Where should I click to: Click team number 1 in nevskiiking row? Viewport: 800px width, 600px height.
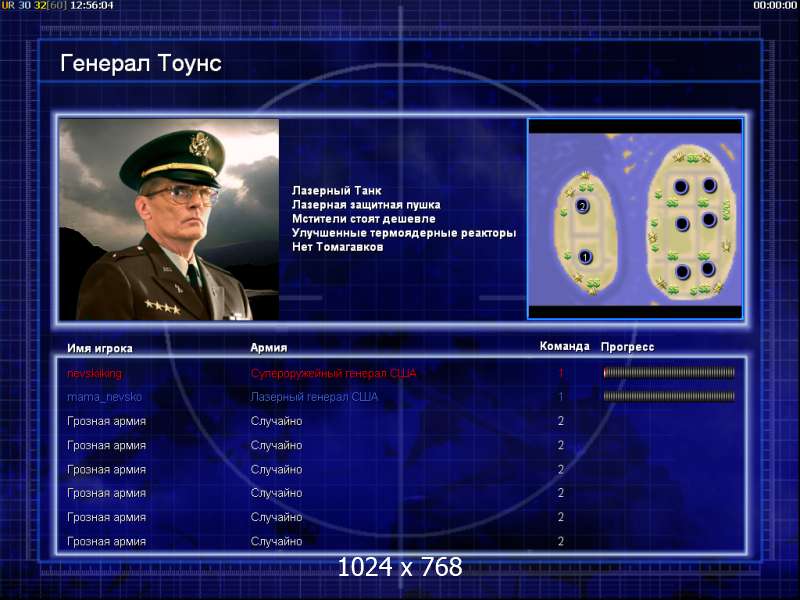click(x=561, y=373)
